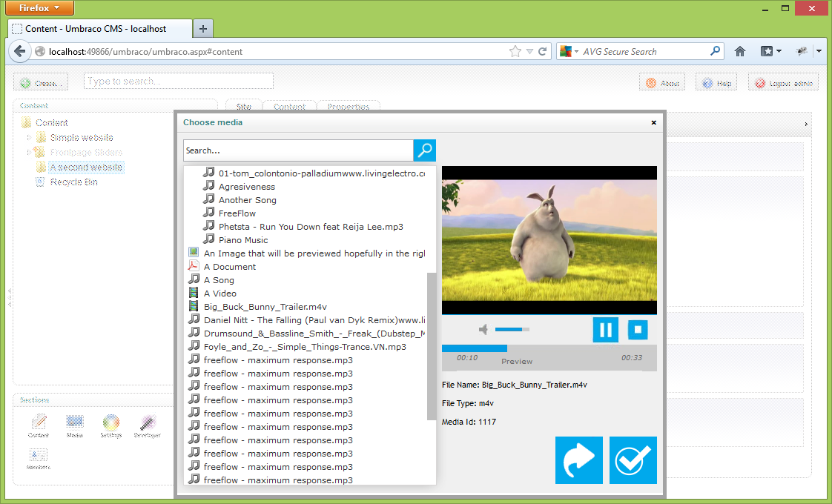Go to the browser home page

(x=739, y=51)
